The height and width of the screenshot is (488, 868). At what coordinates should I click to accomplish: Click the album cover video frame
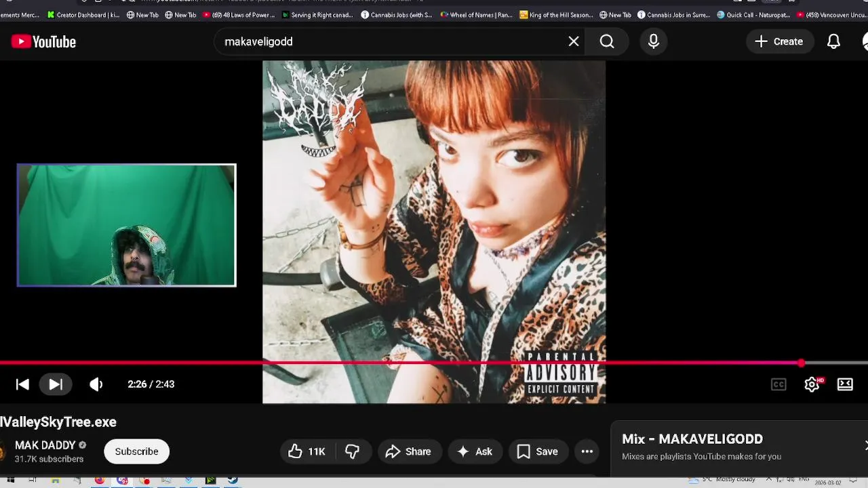(434, 232)
